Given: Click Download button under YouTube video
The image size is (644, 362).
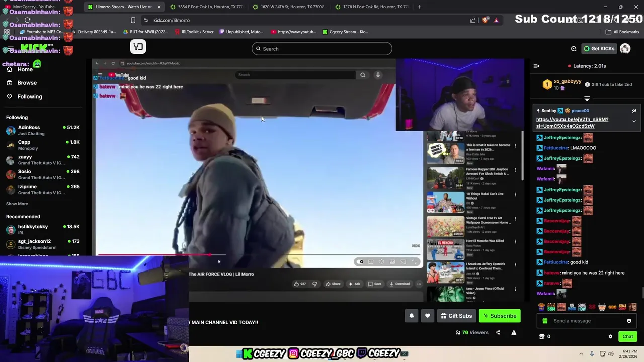Looking at the screenshot, I should point(399,284).
